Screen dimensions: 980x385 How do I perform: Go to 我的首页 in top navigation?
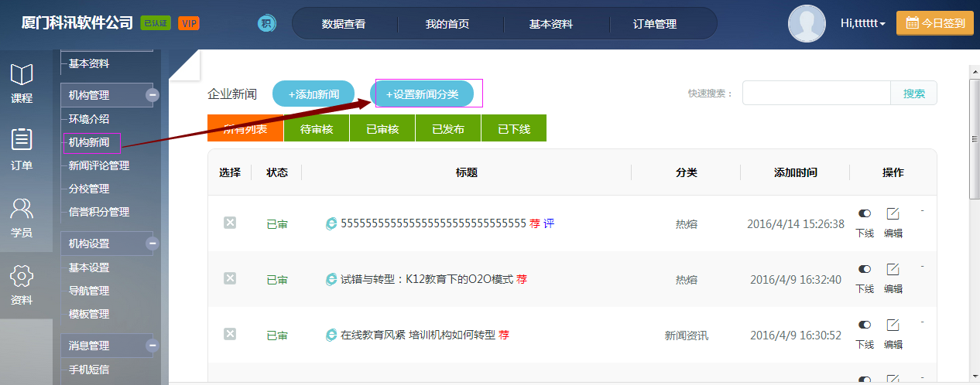pos(447,24)
